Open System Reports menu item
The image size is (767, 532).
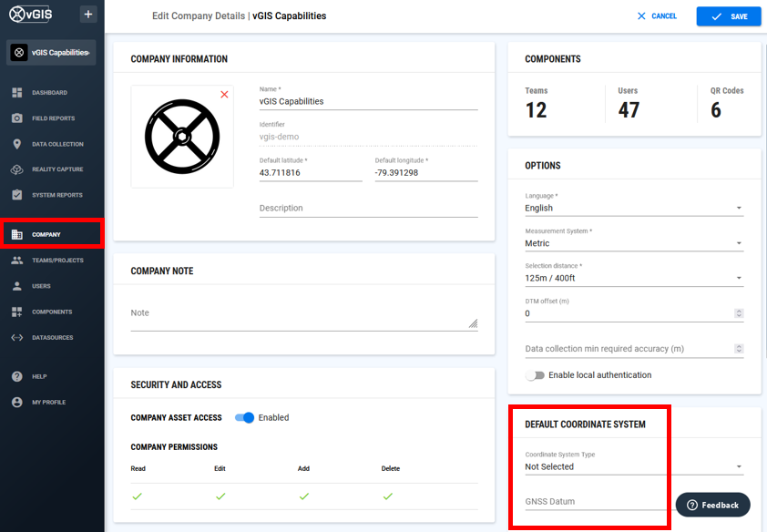[x=57, y=195]
